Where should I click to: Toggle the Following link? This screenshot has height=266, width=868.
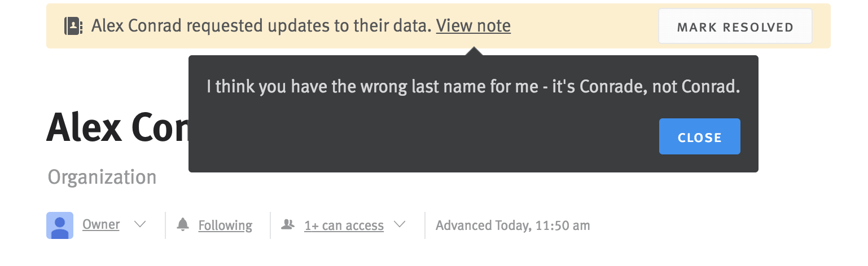coord(225,225)
